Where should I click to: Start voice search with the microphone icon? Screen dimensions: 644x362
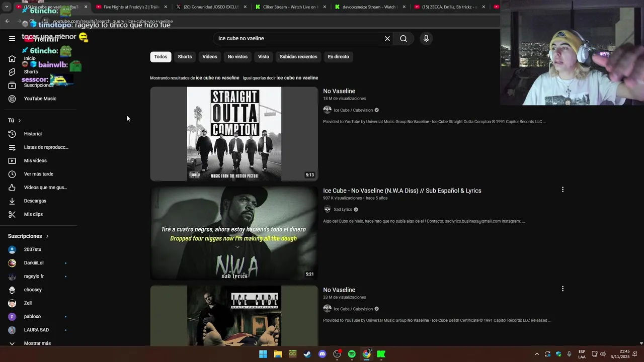426,38
